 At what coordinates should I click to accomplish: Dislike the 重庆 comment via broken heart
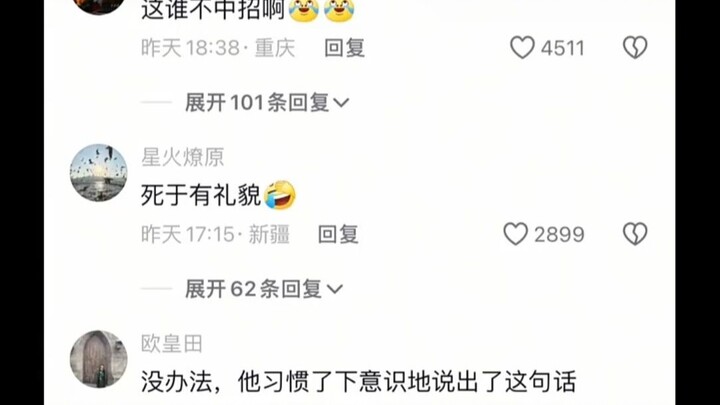(635, 47)
